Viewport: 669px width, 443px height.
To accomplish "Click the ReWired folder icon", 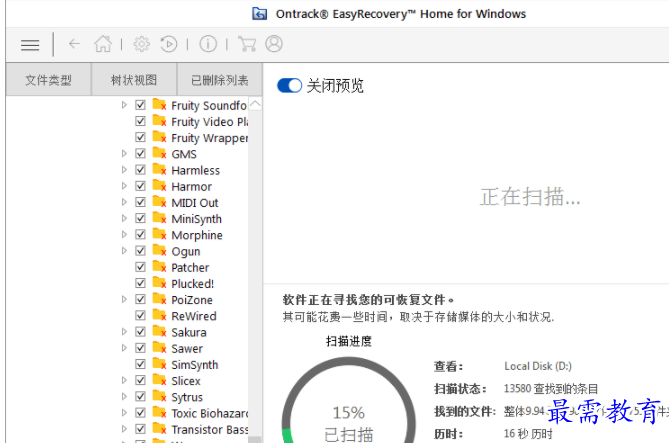I will [159, 315].
